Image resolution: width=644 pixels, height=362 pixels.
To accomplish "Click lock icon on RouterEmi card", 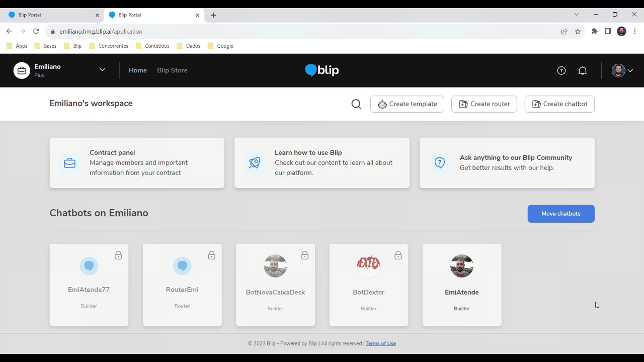I will 211,255.
